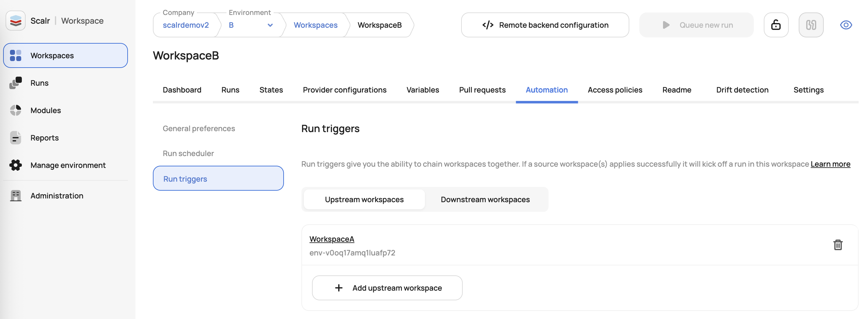This screenshot has width=868, height=319.
Task: Open the Learn more link
Action: [x=830, y=164]
